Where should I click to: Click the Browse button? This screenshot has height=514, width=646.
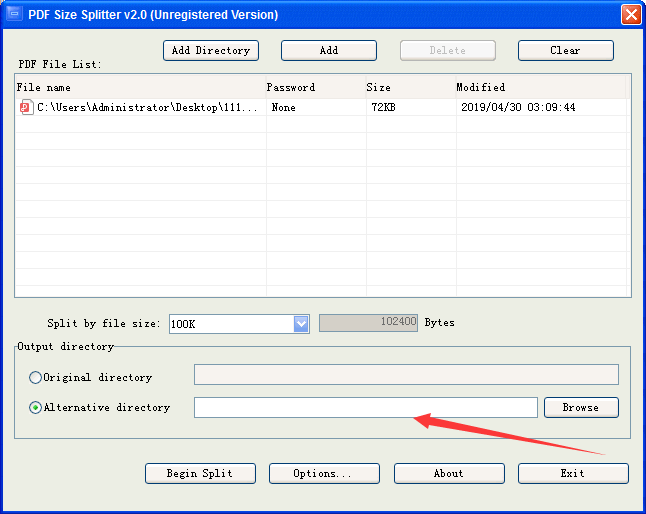(581, 407)
